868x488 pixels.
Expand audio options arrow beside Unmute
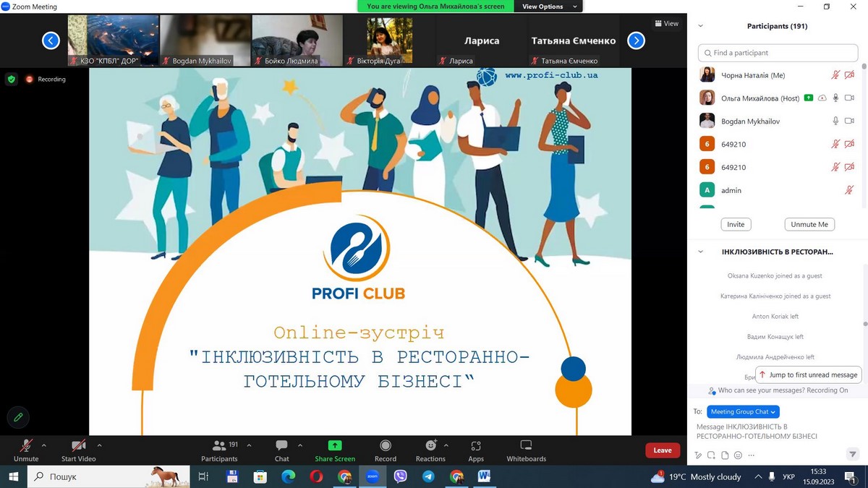coord(44,445)
